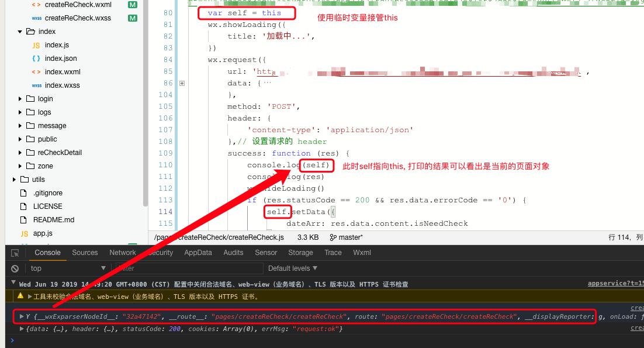
Task: Click the JS icon beside app.js
Action: pos(24,234)
